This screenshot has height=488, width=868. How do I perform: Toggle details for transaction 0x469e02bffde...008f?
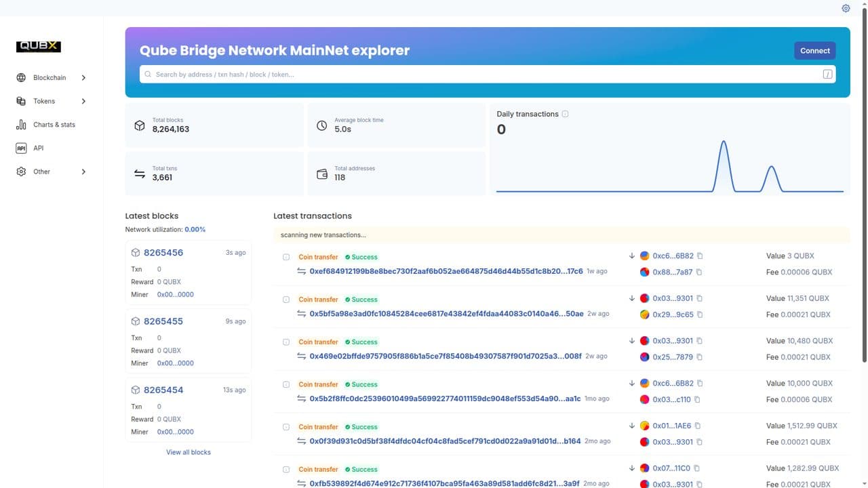[286, 342]
